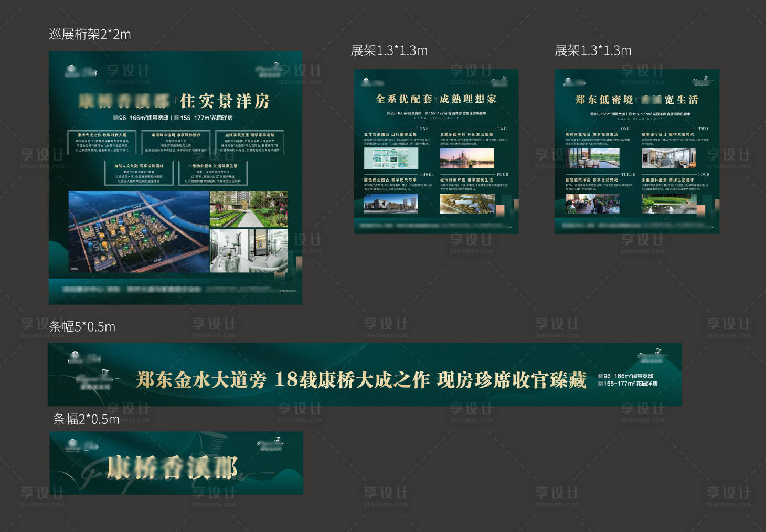
Task: Click the "条幅2*0.5m" label
Action: click(x=86, y=419)
